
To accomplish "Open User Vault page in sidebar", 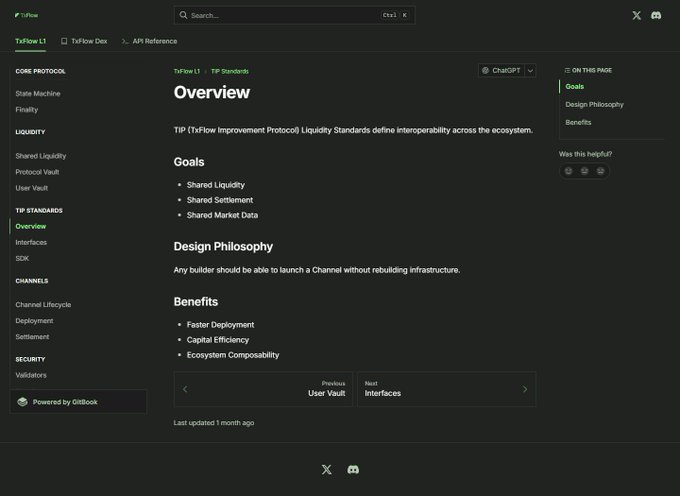I will 32,188.
